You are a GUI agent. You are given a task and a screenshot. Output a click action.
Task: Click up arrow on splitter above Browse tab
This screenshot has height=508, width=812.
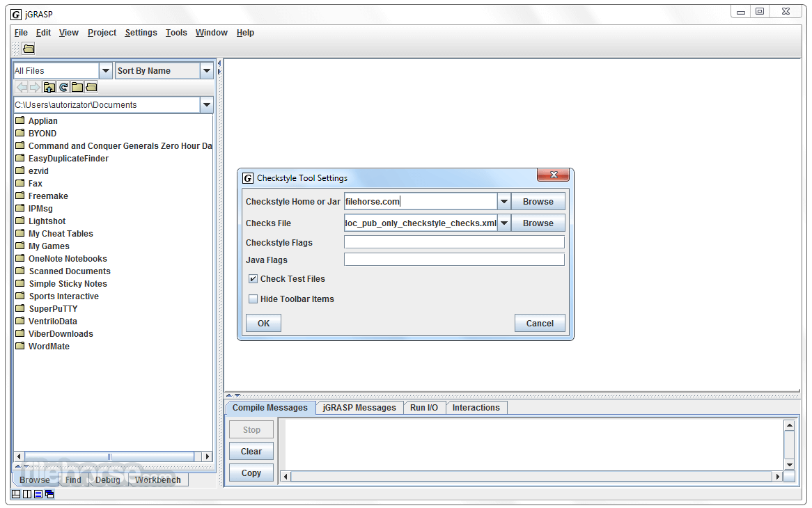(18, 466)
